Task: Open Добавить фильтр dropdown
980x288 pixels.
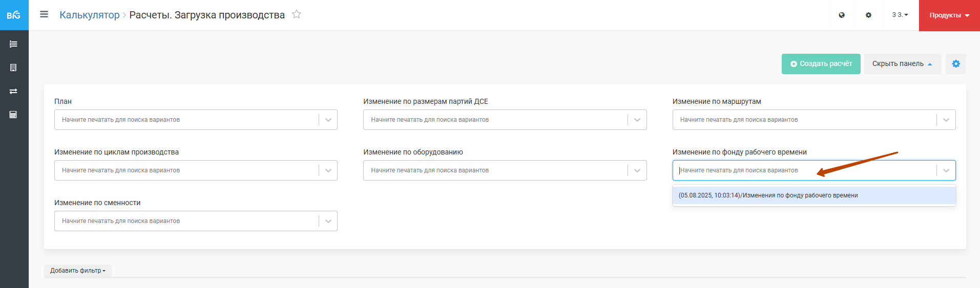Action: tap(78, 271)
